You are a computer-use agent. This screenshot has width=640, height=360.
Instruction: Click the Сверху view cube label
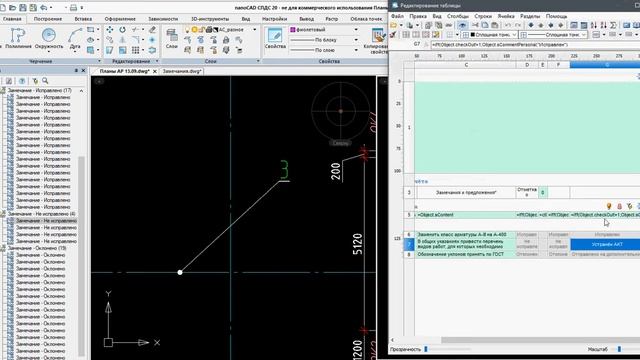(x=340, y=143)
